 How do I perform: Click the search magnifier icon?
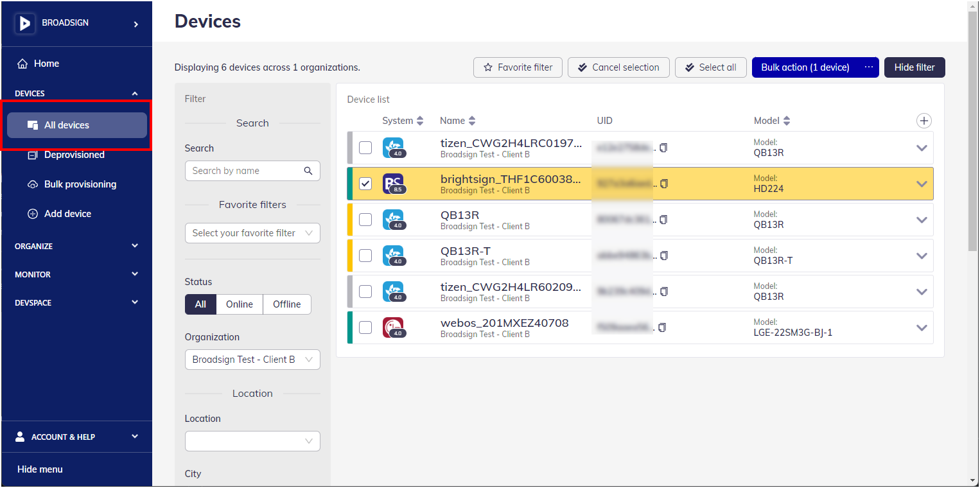tap(308, 171)
